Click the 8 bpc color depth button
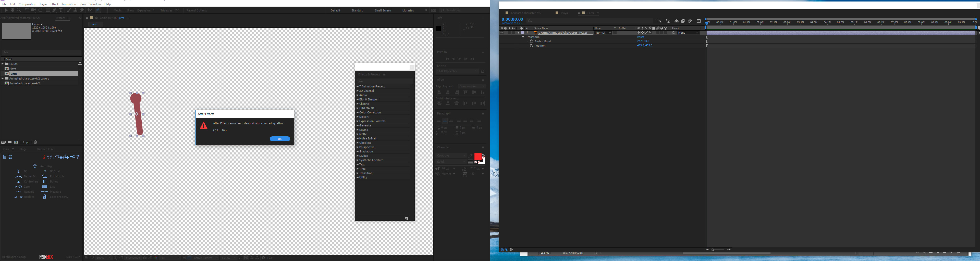Viewport: 980px width, 261px height. [x=26, y=142]
